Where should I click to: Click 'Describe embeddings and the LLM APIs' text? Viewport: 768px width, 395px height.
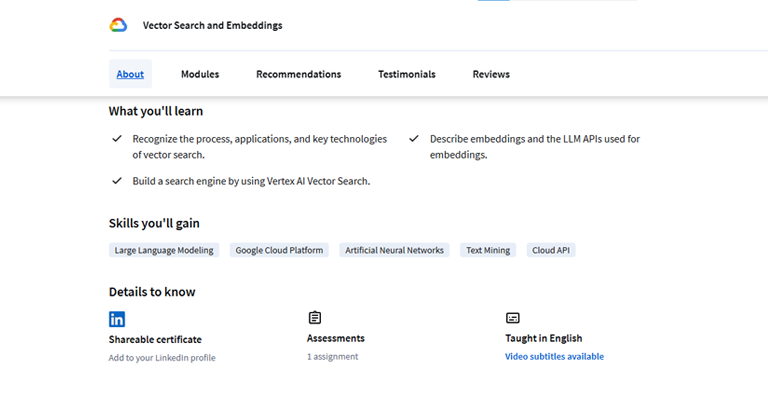[x=535, y=147]
